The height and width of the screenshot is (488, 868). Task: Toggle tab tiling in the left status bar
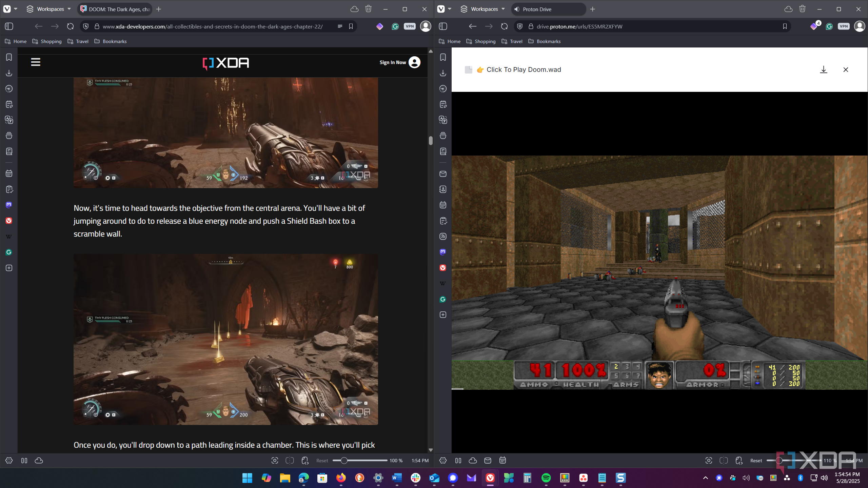pyautogui.click(x=290, y=461)
